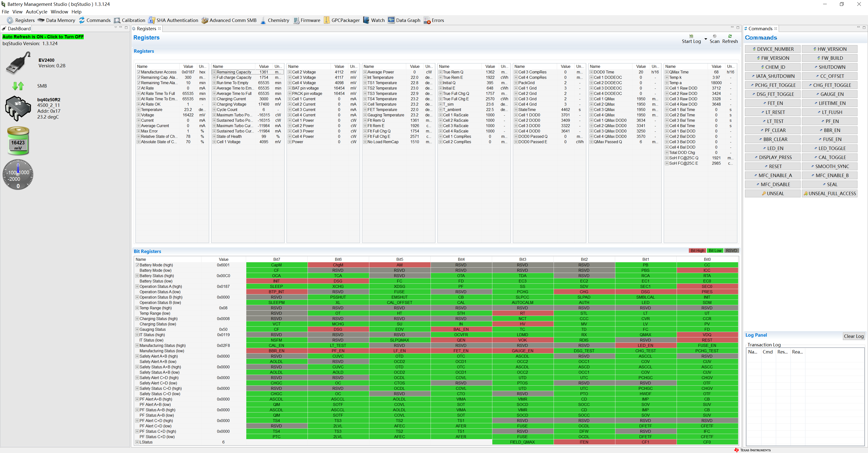The image size is (868, 453).
Task: Send the RESET command
Action: (x=773, y=166)
